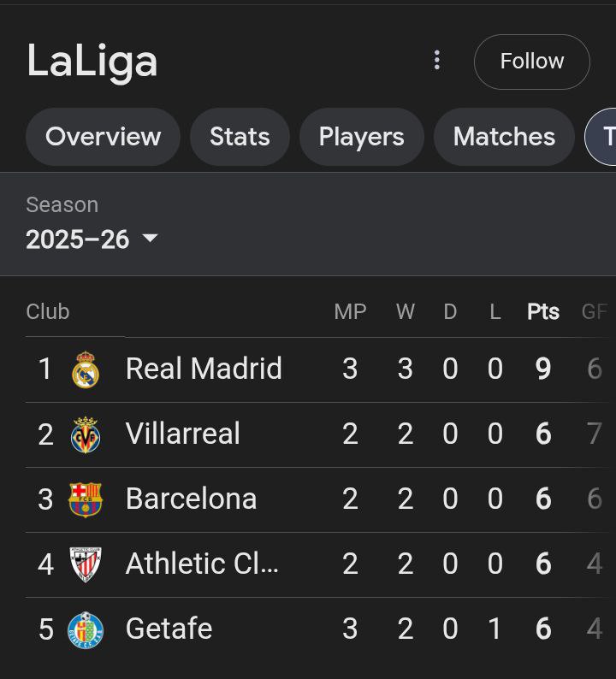Open the Barcelona team link

[x=192, y=499]
